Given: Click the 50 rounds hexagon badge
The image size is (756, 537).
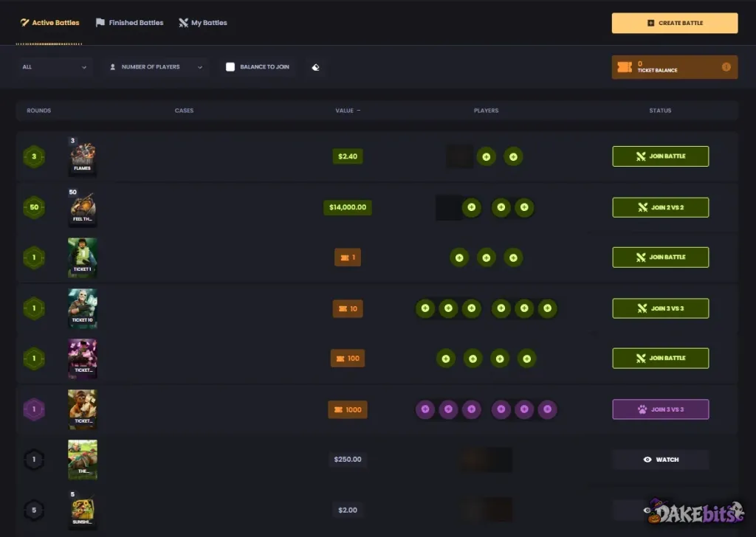Looking at the screenshot, I should (34, 207).
